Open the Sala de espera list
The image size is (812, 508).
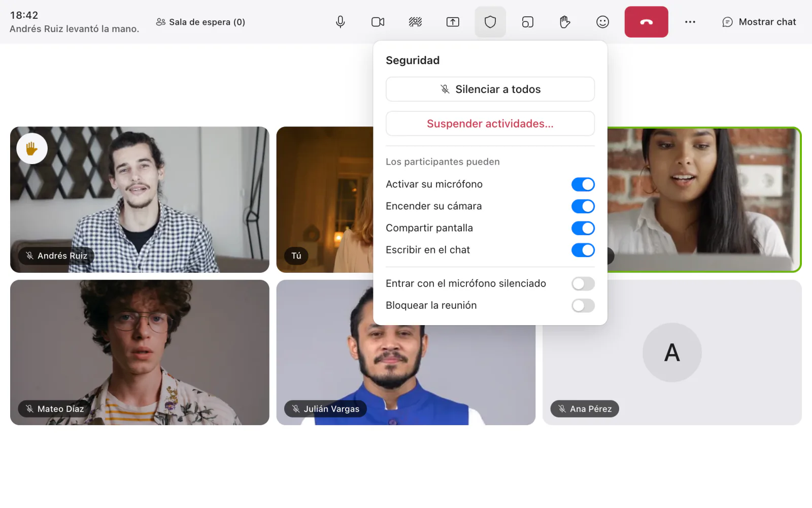pos(200,22)
